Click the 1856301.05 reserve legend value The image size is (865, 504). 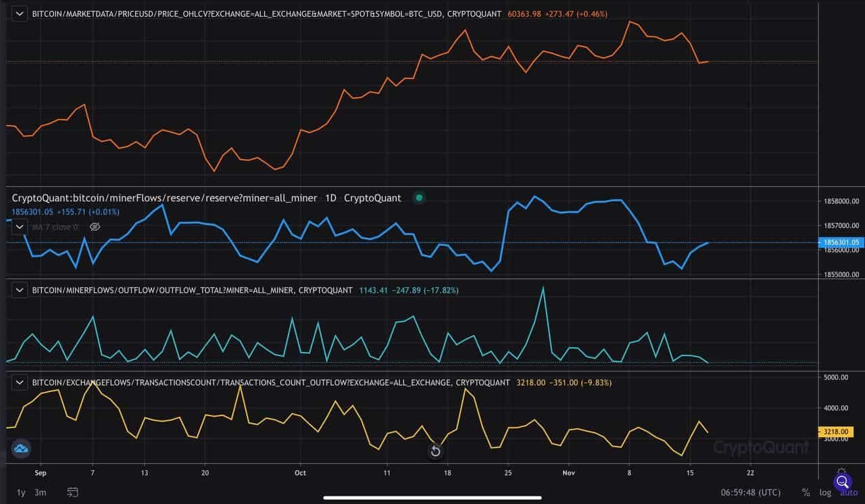tap(31, 211)
